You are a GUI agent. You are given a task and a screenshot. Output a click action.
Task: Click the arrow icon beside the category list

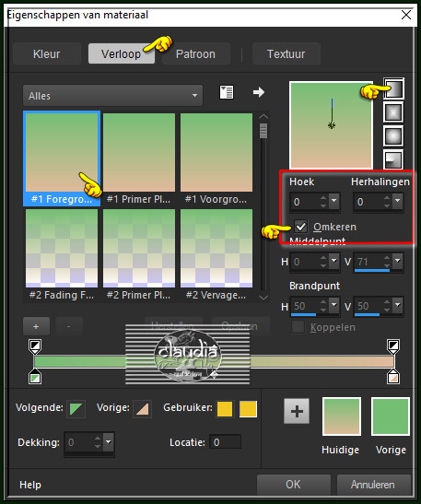[x=259, y=92]
